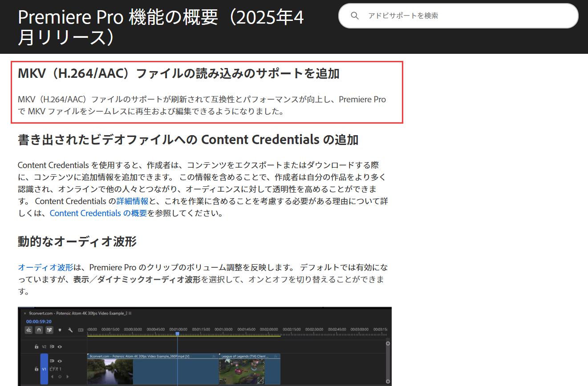Viewport: 588px width, 386px height.
Task: Click fx badge on League of Legends clip
Action: tap(276, 356)
